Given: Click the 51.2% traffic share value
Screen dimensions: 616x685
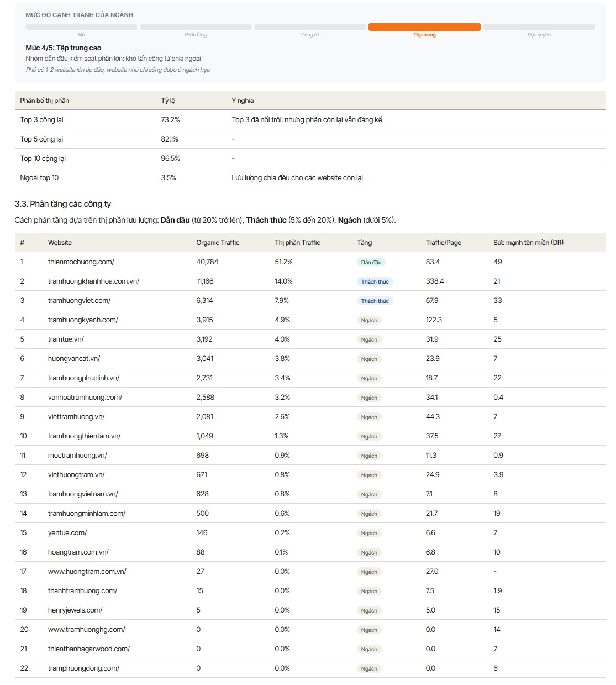Looking at the screenshot, I should [283, 262].
